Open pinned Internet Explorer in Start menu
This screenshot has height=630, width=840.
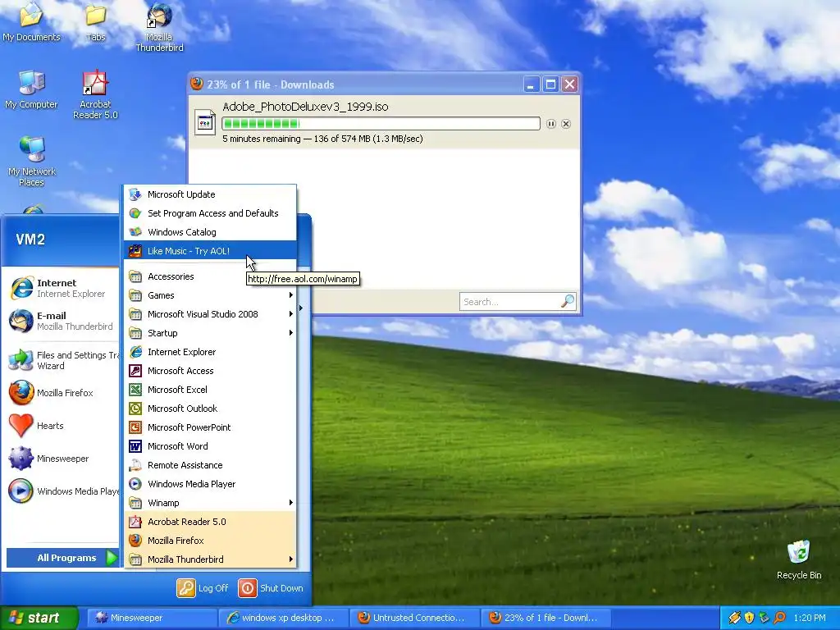(62, 288)
